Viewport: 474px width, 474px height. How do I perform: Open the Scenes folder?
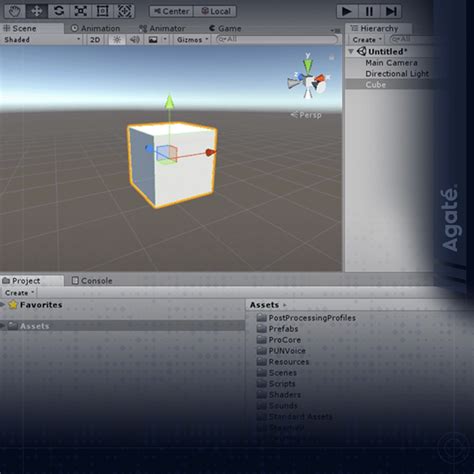tap(277, 373)
